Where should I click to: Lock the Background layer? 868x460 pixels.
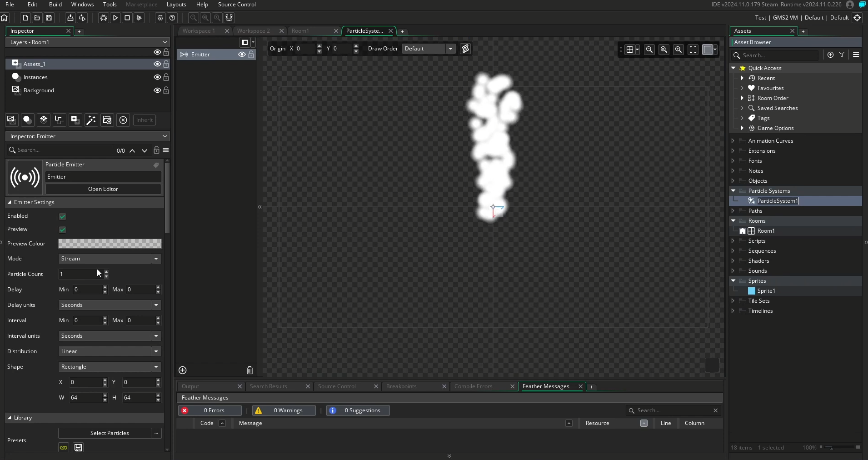[x=166, y=90]
